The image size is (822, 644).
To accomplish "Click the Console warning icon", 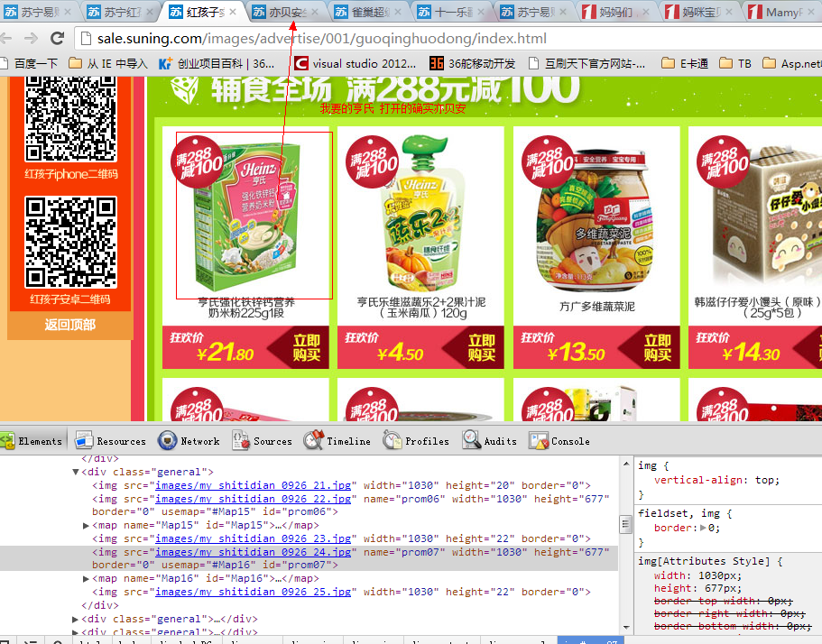I will 539,441.
